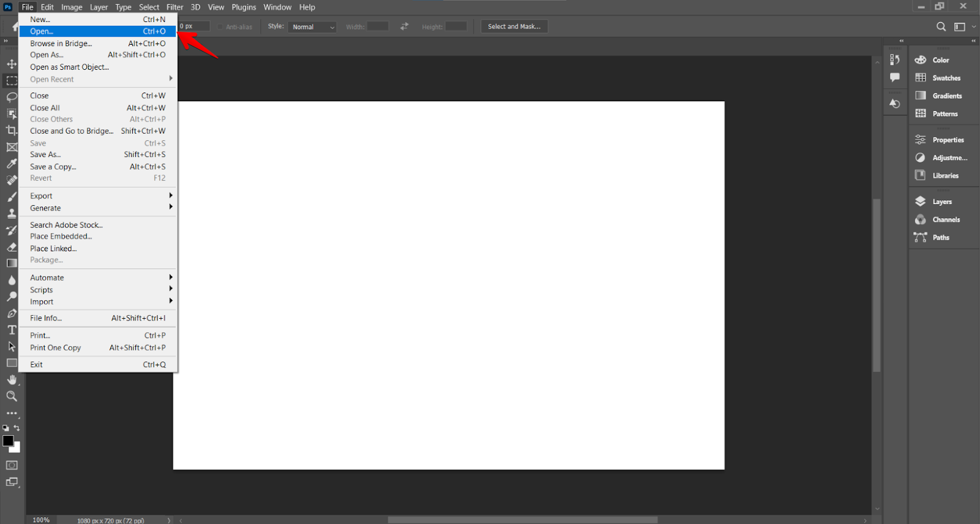
Task: Select the Lasso tool
Action: (x=12, y=97)
